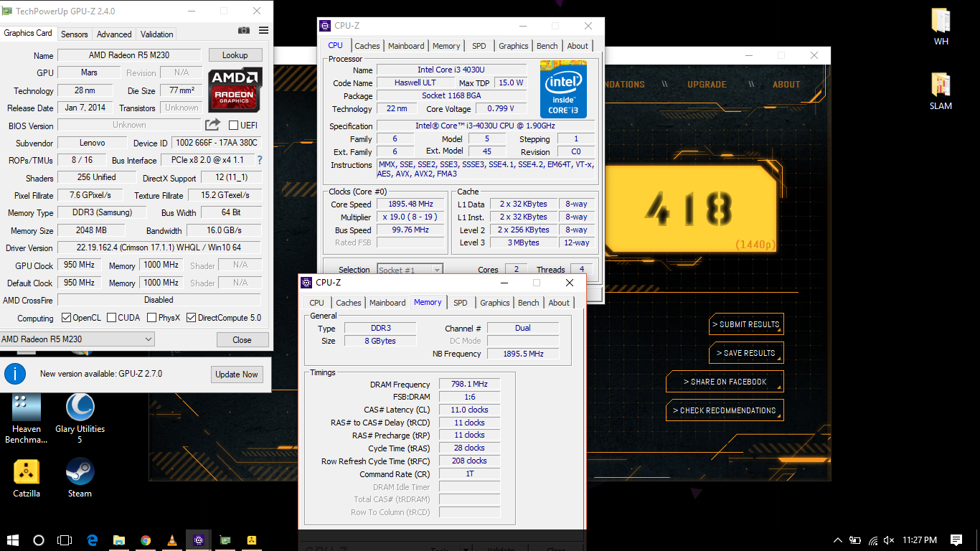Click the battery status tray icon

click(855, 540)
